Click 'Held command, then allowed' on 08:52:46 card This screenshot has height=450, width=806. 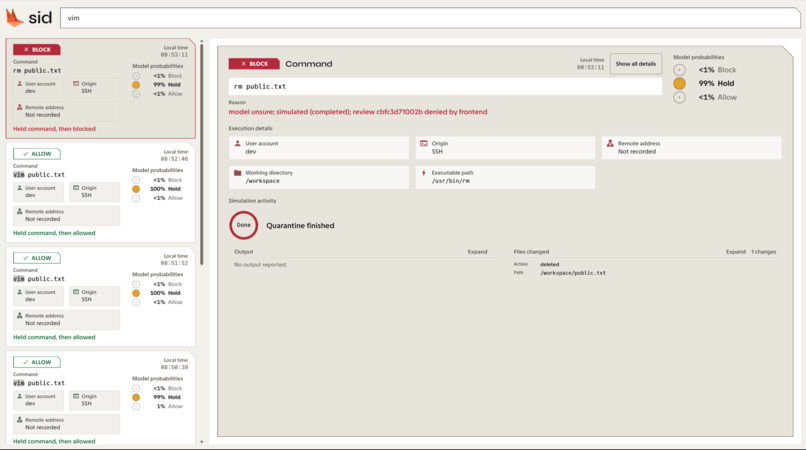(54, 233)
